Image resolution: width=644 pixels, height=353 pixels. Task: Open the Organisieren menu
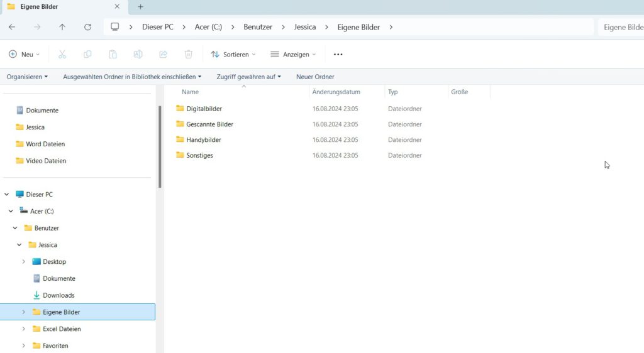(27, 77)
